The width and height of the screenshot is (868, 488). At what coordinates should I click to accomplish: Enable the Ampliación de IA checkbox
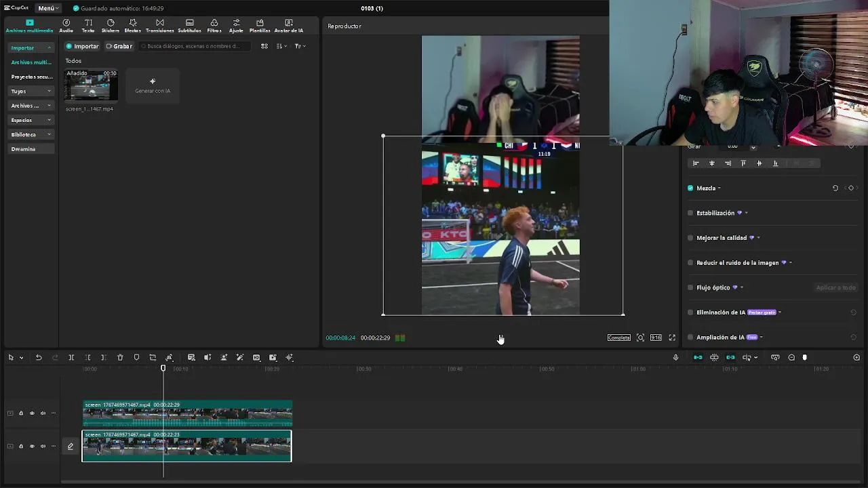(690, 337)
